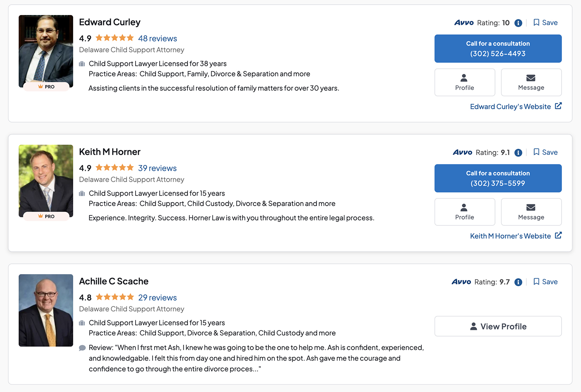Click info icon beside Edward Curley's Avvo rating
The width and height of the screenshot is (581, 392).
click(518, 23)
